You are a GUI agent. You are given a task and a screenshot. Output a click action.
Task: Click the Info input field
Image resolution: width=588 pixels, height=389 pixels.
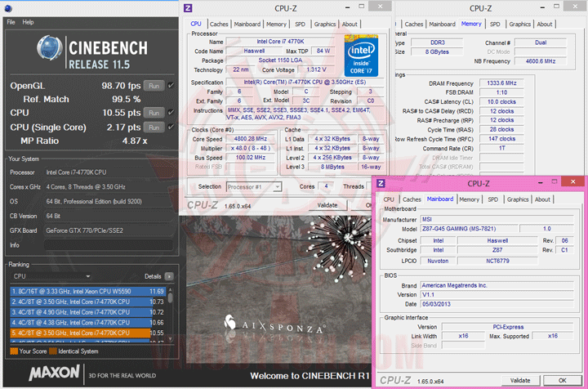coord(109,245)
